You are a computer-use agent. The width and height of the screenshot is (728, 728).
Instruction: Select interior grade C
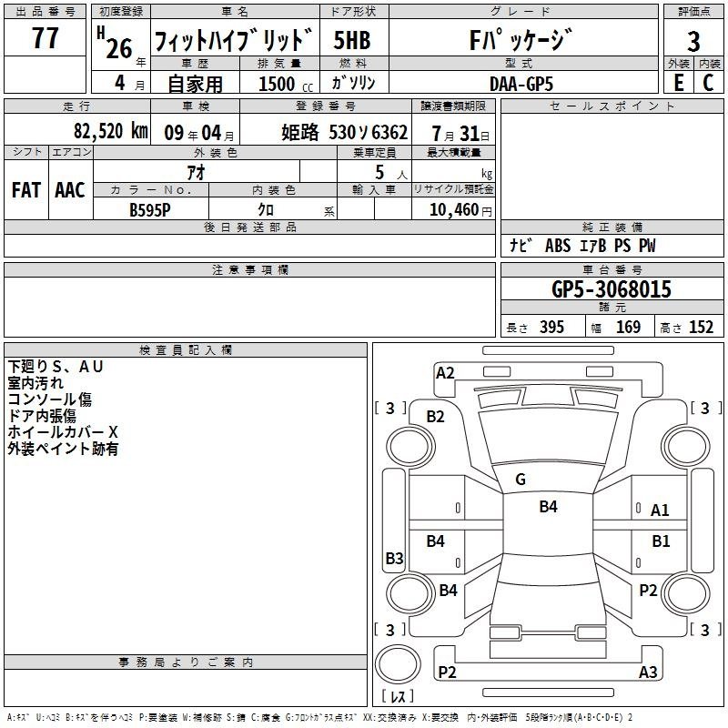[x=708, y=83]
